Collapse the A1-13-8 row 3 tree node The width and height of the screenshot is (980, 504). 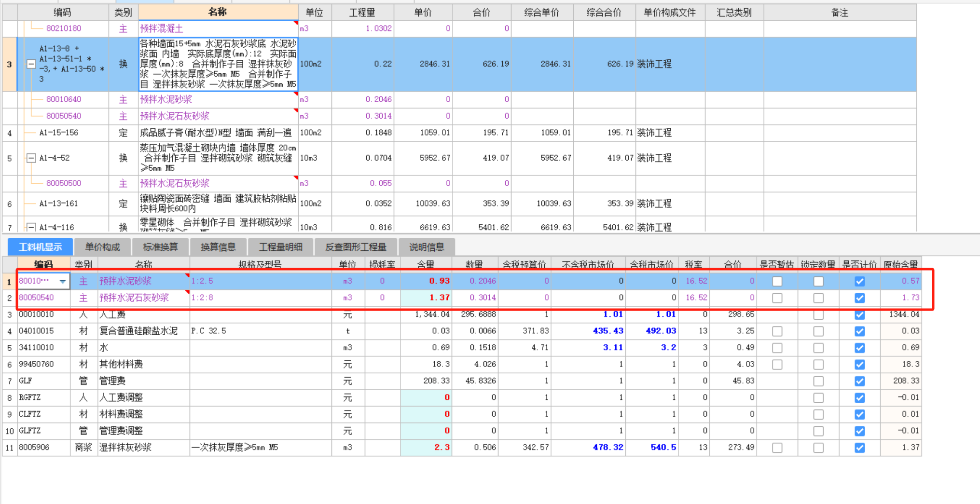[31, 64]
